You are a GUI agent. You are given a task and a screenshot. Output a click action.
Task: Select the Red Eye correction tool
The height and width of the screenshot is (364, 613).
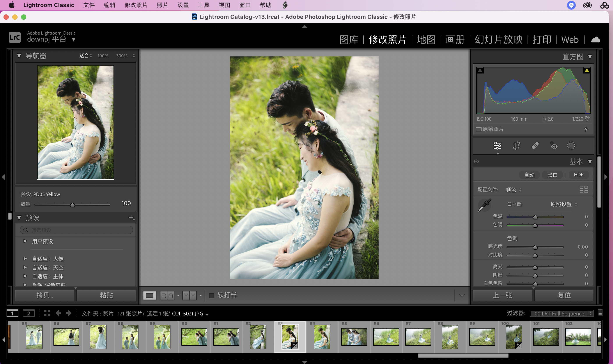(x=554, y=145)
